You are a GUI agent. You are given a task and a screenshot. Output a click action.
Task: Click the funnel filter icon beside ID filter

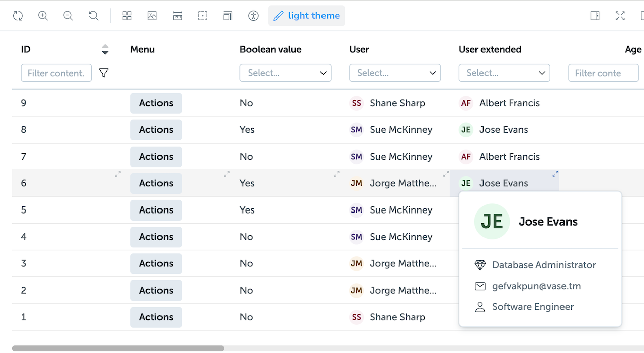(104, 73)
